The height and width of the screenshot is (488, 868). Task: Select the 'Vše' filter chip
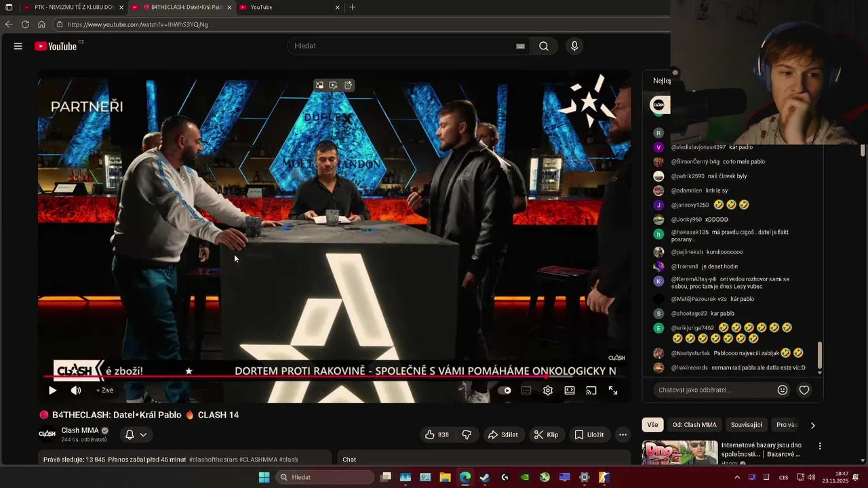652,425
